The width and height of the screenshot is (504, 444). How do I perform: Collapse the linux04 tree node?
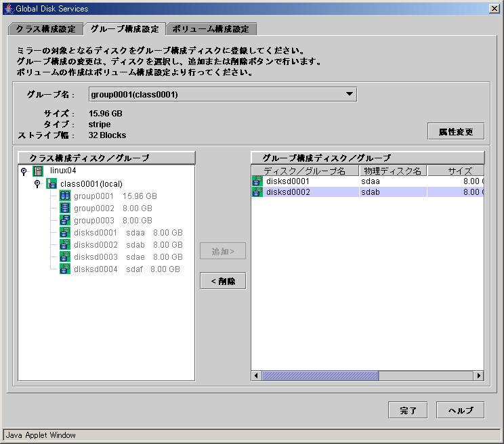pos(24,171)
